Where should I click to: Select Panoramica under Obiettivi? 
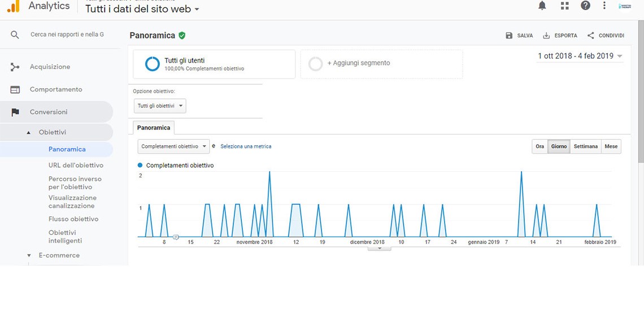click(67, 150)
